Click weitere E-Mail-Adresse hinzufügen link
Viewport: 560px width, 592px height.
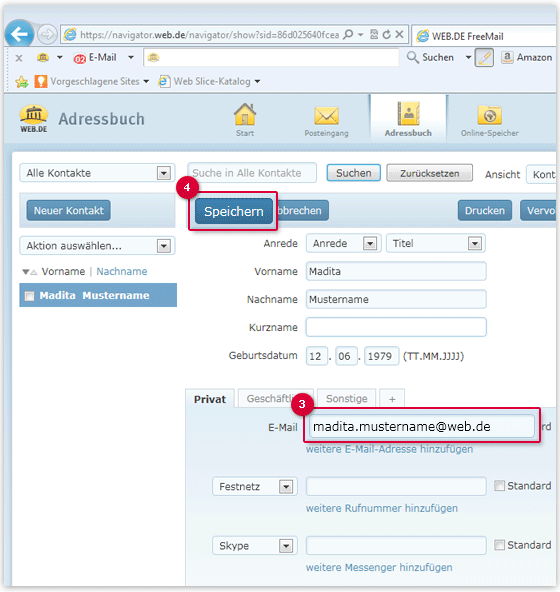[x=389, y=449]
